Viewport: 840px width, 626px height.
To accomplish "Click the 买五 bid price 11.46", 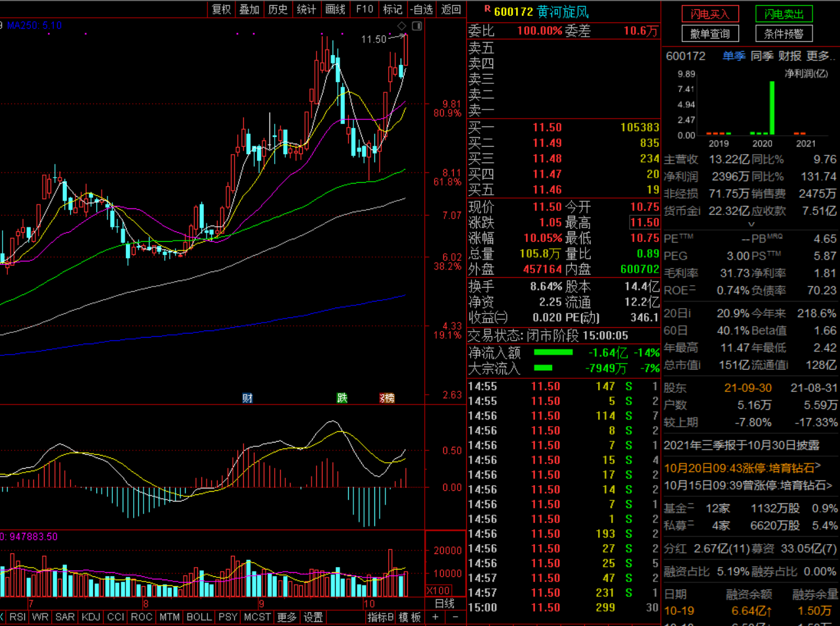I will (x=547, y=190).
